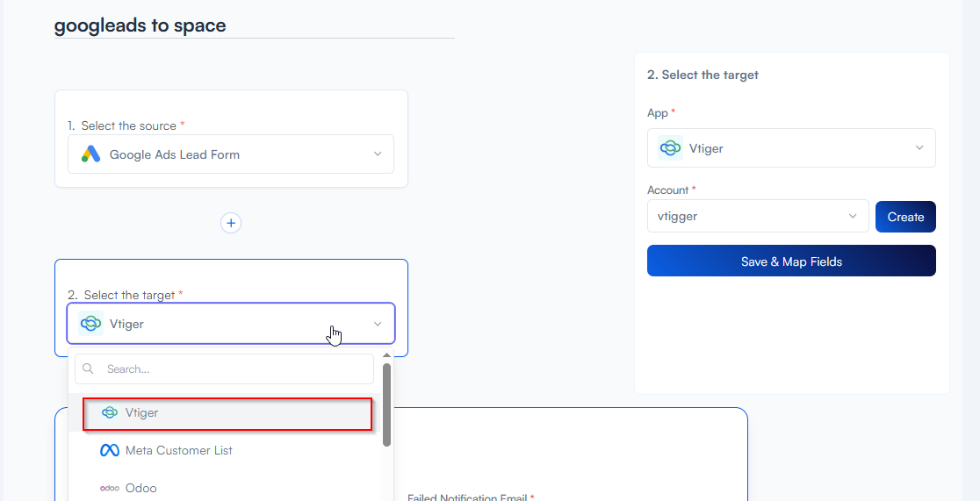The image size is (980, 501).
Task: Click the dropdown list scrollbar
Action: pos(387,404)
